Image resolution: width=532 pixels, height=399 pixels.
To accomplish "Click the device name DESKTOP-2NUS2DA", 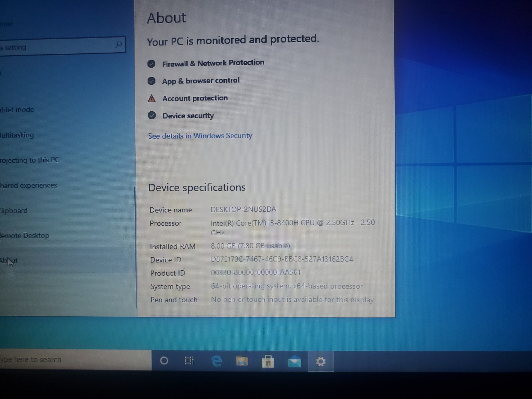I will pos(243,209).
